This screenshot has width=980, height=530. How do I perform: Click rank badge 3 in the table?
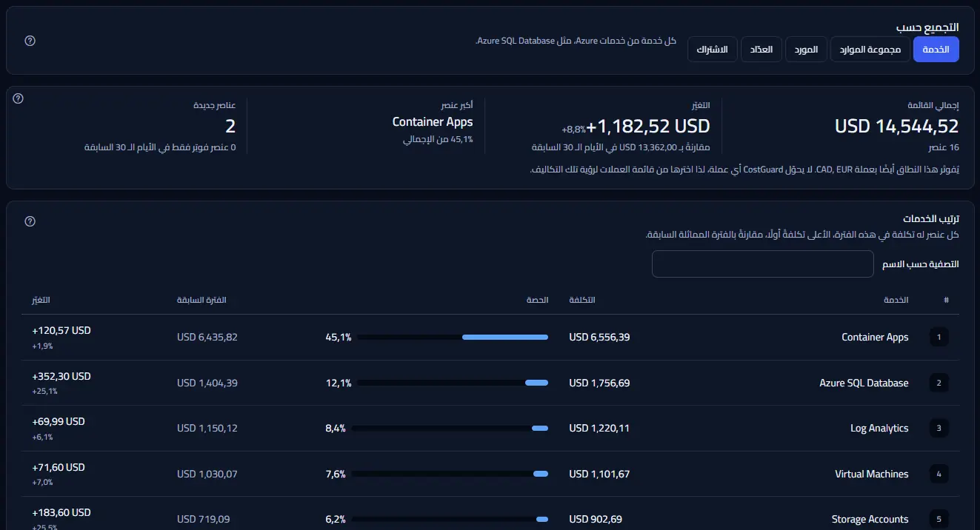point(939,429)
